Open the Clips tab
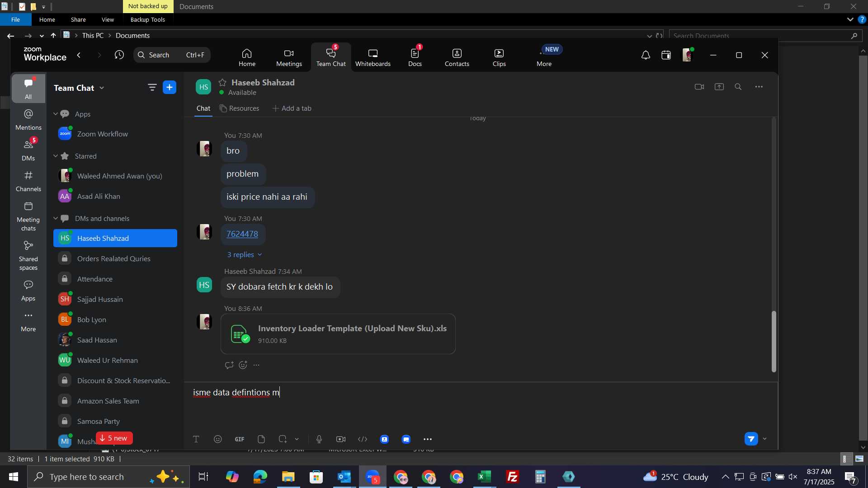Screen dimensions: 868x488 [499, 58]
